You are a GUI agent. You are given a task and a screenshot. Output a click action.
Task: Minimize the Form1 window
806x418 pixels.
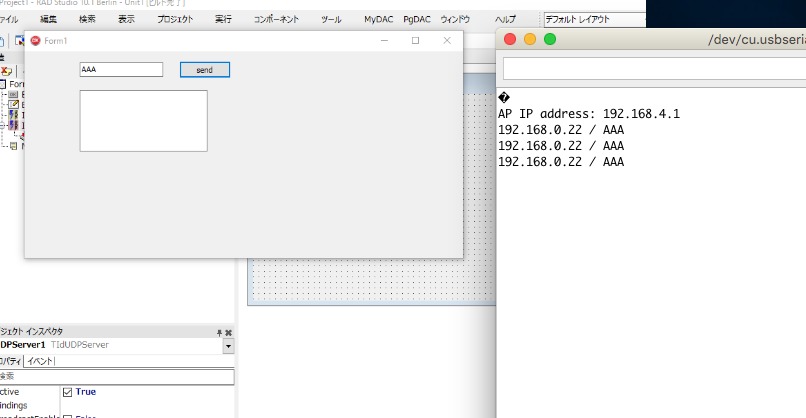[385, 40]
